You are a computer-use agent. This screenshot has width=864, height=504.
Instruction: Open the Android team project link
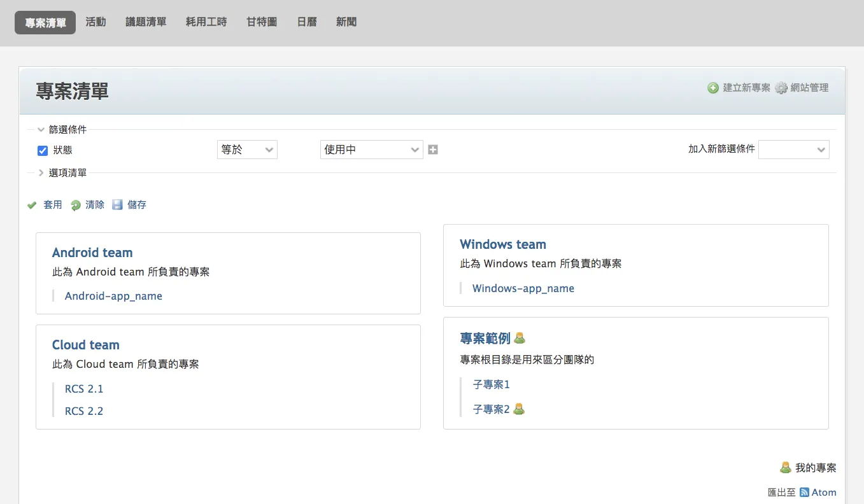coord(92,253)
